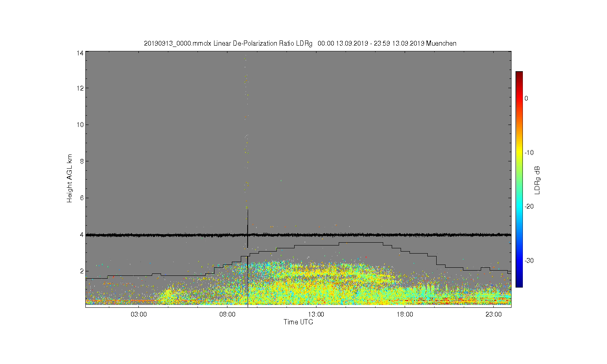Screen dimensions: 607x364
Task: Click the Time UTC axis title
Action: (x=298, y=322)
